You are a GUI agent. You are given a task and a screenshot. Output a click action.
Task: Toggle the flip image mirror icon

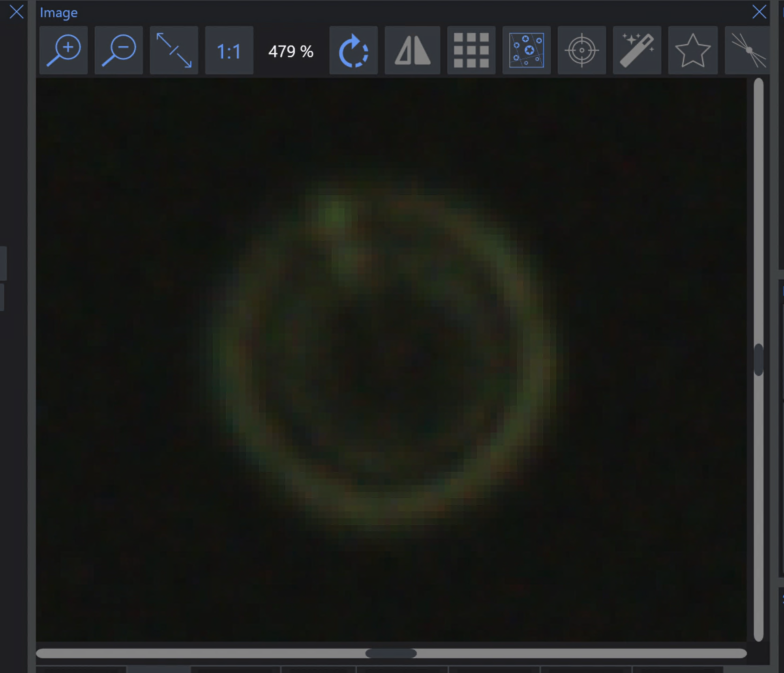point(413,50)
